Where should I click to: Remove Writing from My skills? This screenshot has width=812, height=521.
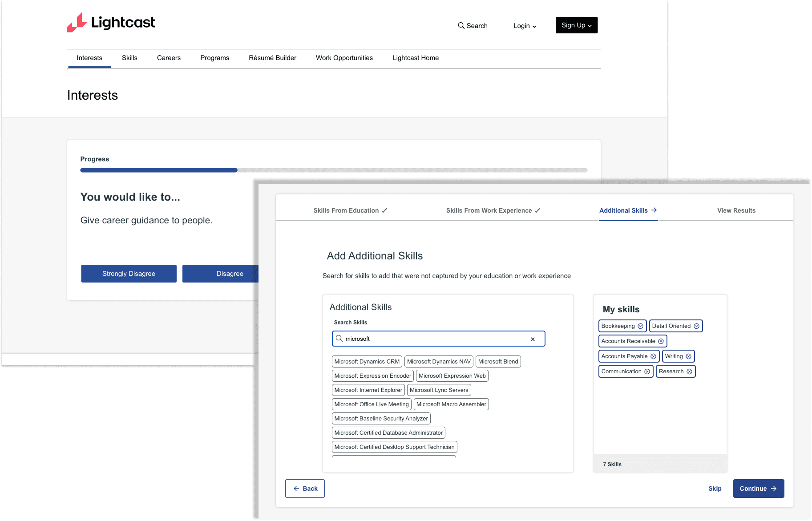tap(689, 356)
